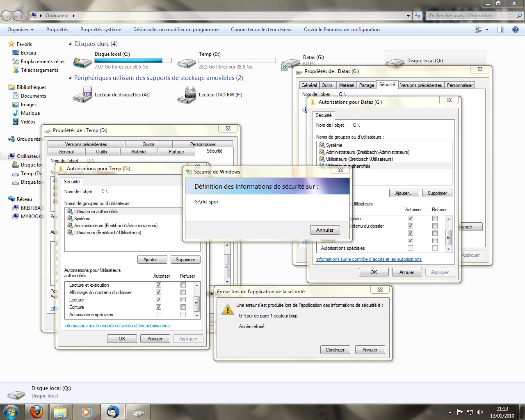Screen dimensions: 525x420
Task: Select Utilisateurs authentifiés in Temp permissions list
Action: pos(123,212)
